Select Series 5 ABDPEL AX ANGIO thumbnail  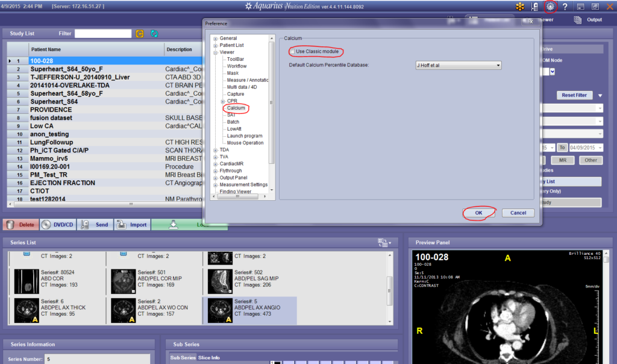point(220,310)
